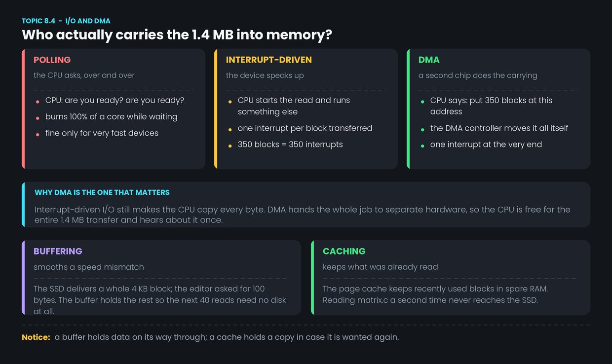The image size is (612, 364).
Task: Click the DMA card heading
Action: pos(429,60)
